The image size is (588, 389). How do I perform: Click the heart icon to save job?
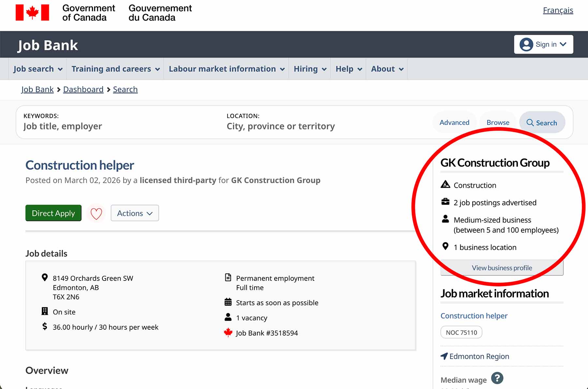(x=96, y=213)
